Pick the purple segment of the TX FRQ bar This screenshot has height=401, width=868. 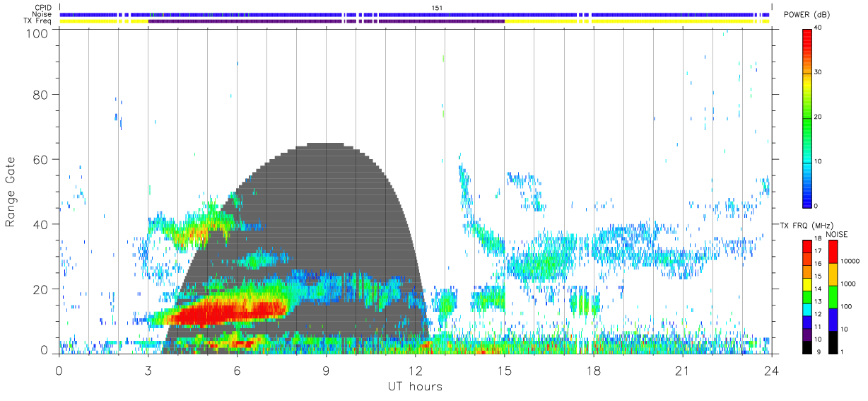pos(807,333)
